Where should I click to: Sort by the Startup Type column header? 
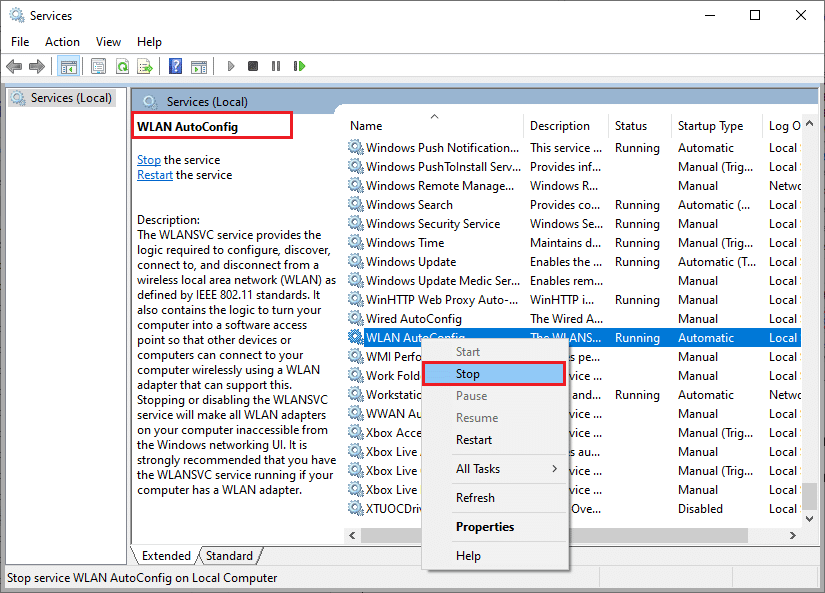[x=717, y=126]
